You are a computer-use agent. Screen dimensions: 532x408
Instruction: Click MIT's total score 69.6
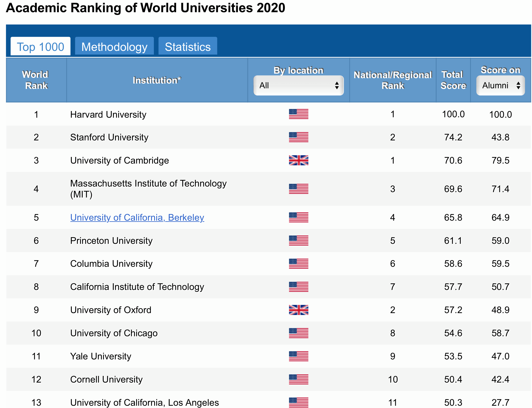453,189
